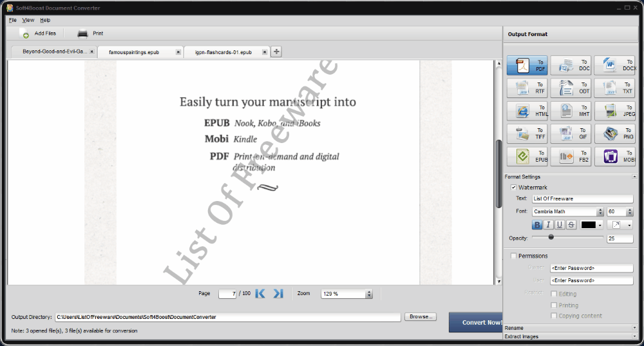Go to the last page arrow

(278, 293)
